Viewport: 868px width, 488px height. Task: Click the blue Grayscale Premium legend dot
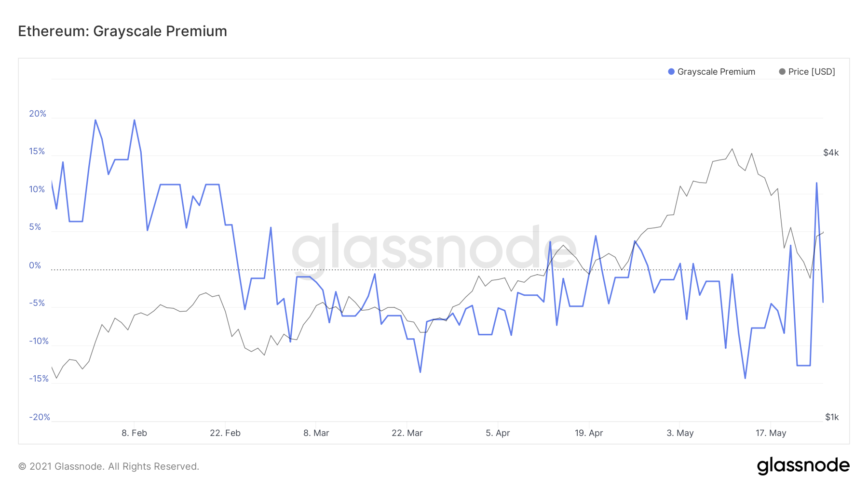tap(671, 72)
